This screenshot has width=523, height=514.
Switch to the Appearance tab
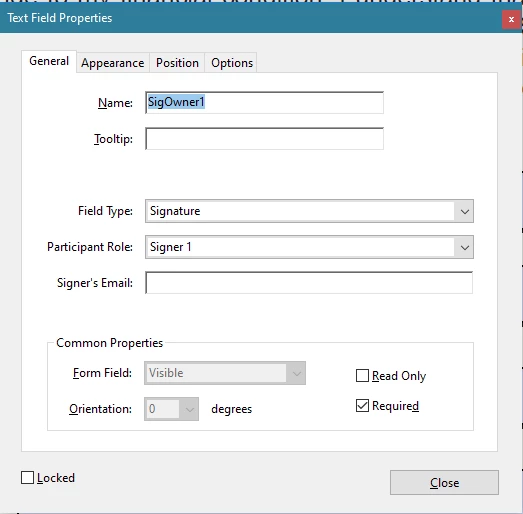tap(113, 63)
